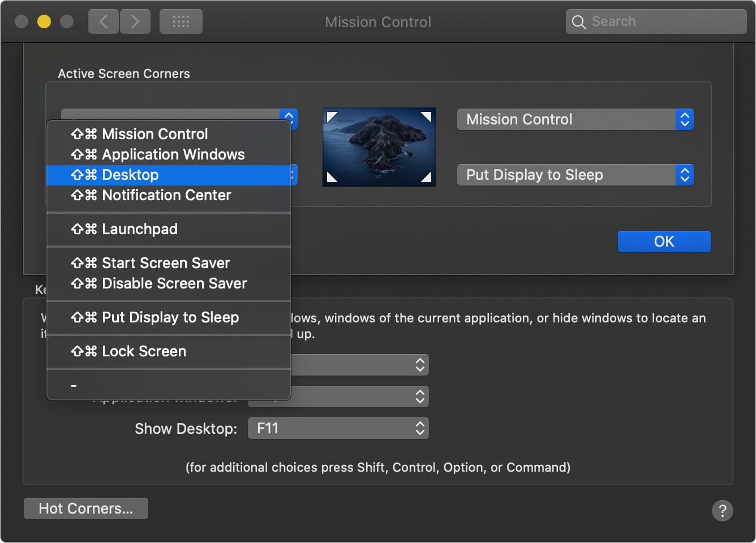Go forward with the right chevron button
This screenshot has width=756, height=543.
point(135,22)
